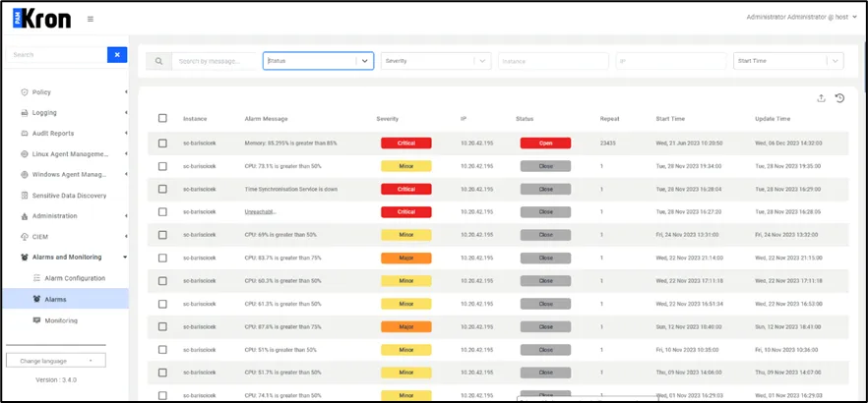
Task: Sort by Severity column header
Action: point(388,119)
